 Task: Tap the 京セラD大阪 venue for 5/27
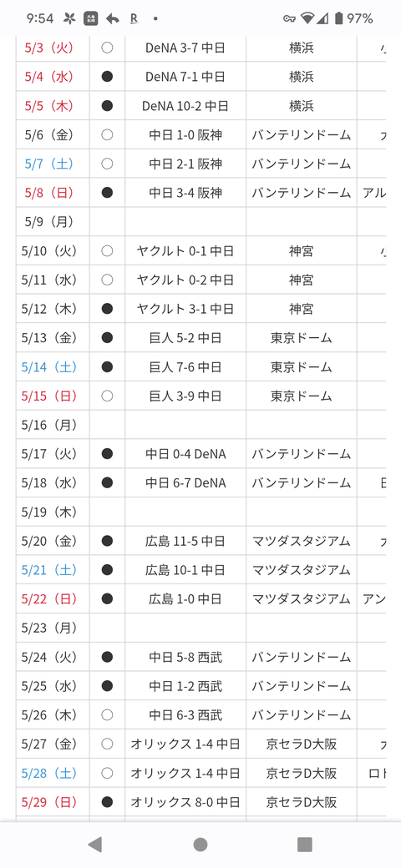[302, 744]
